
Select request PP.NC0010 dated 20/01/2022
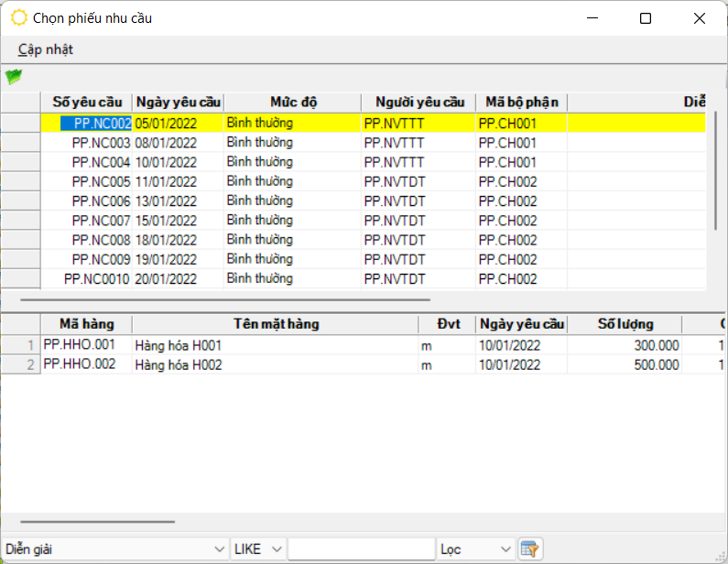(x=96, y=279)
